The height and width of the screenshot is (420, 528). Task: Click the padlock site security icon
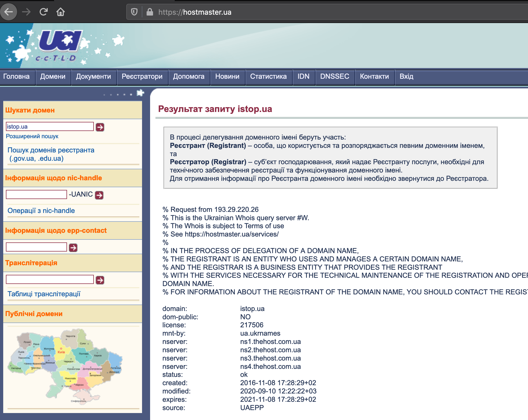(x=150, y=12)
